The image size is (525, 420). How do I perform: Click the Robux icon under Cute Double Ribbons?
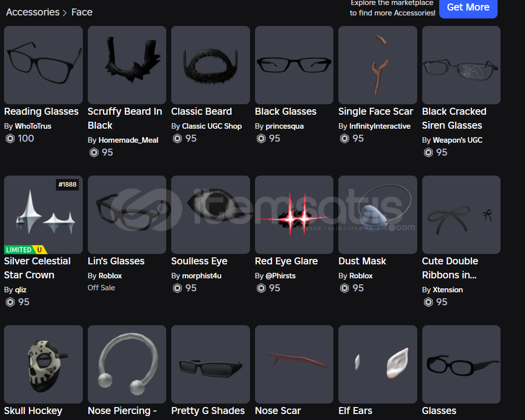pos(428,302)
